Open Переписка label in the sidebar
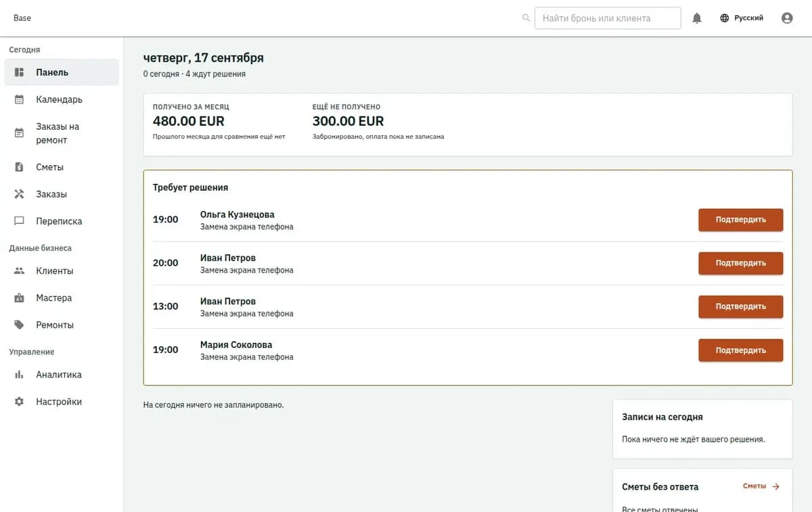The image size is (812, 512). coord(60,221)
